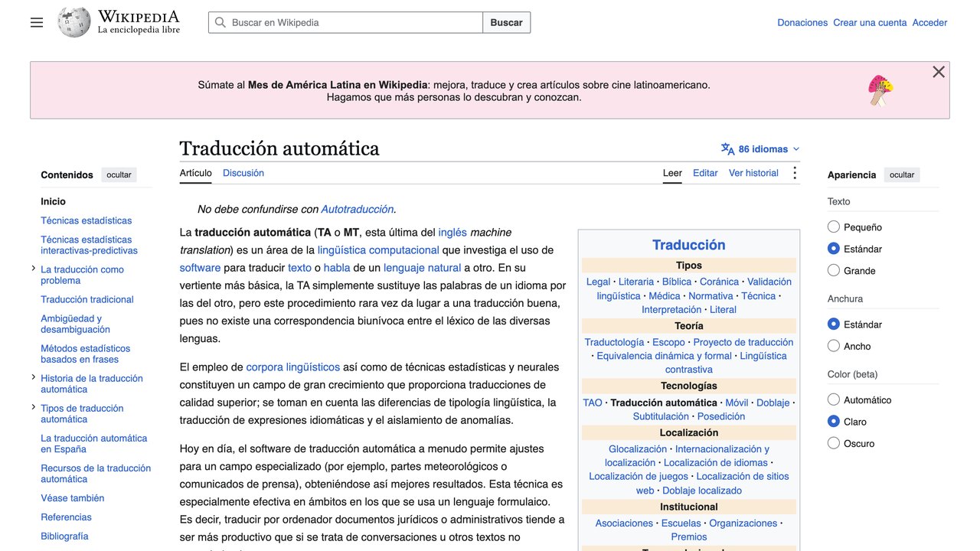The image size is (980, 551).
Task: Click the banner's colorful hand illustration
Action: pyautogui.click(x=880, y=90)
